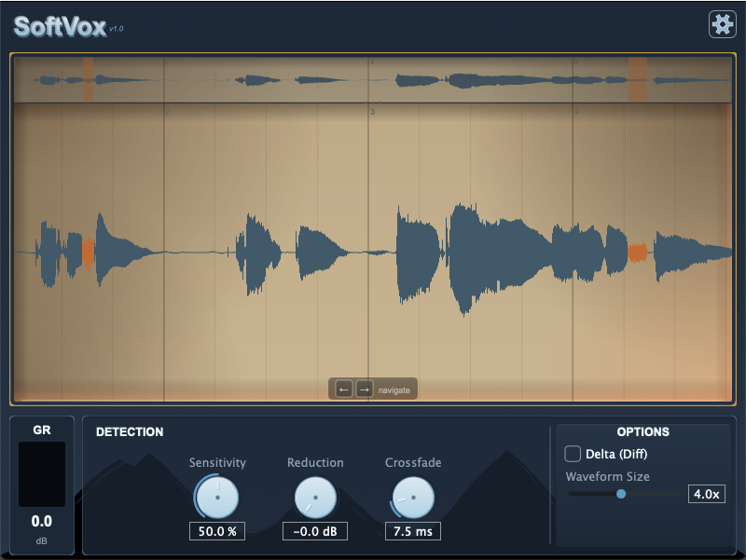
Task: Click the left navigate arrow
Action: tap(343, 389)
